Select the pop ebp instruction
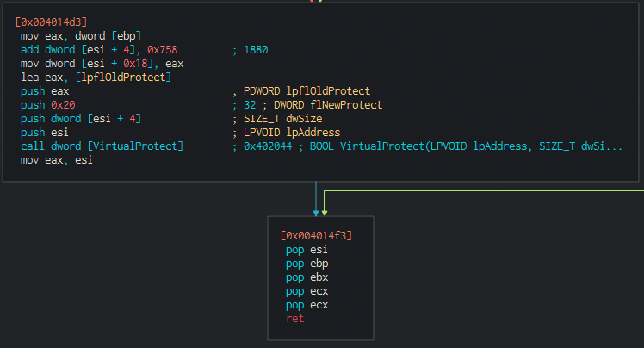 click(307, 264)
